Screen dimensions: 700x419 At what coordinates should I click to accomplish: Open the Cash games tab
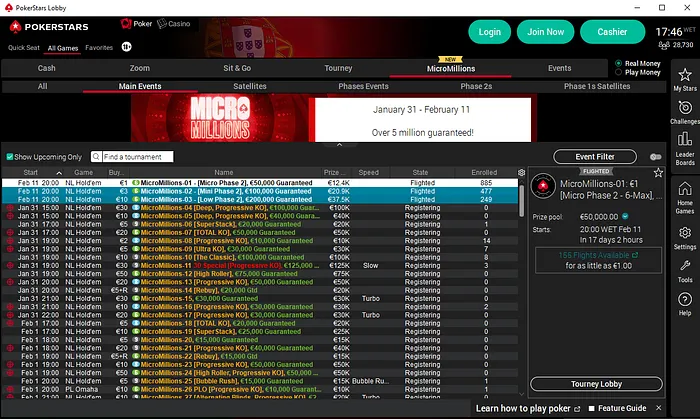click(x=46, y=68)
